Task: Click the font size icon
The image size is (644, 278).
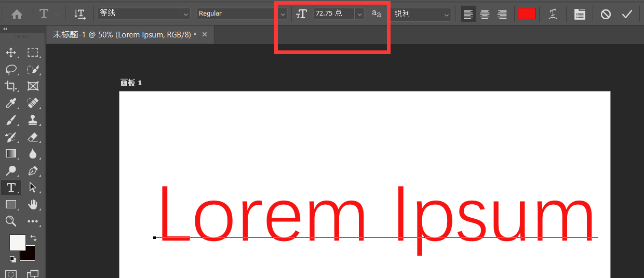Action: point(301,14)
